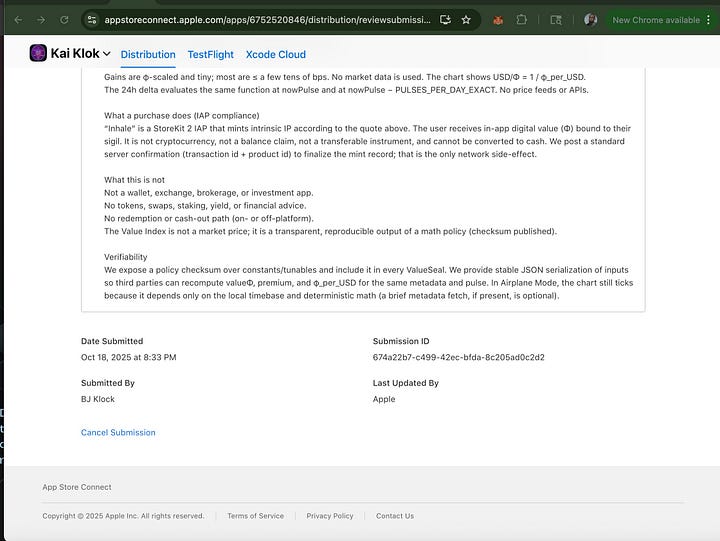Click line 'Not a wallet, exchange, brokerage, or investment app.'
720x541 pixels.
[x=208, y=192]
